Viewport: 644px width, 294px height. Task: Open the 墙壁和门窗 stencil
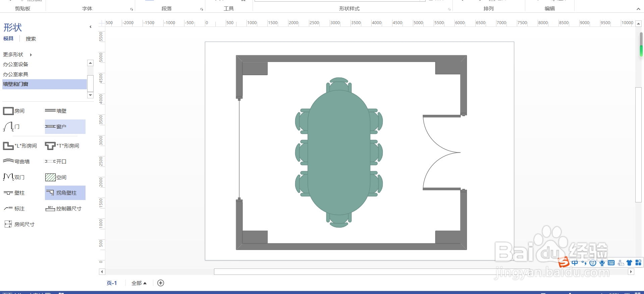pos(44,84)
